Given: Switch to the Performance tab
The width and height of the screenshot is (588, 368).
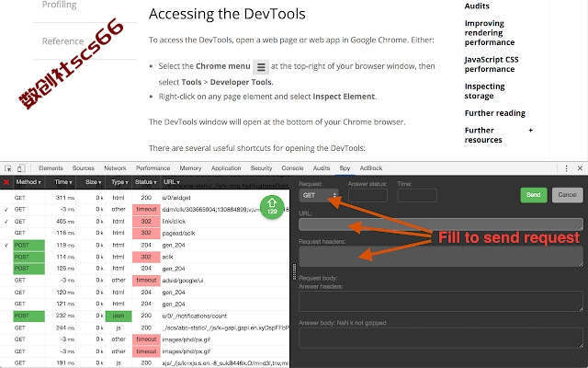Looking at the screenshot, I should pyautogui.click(x=153, y=168).
